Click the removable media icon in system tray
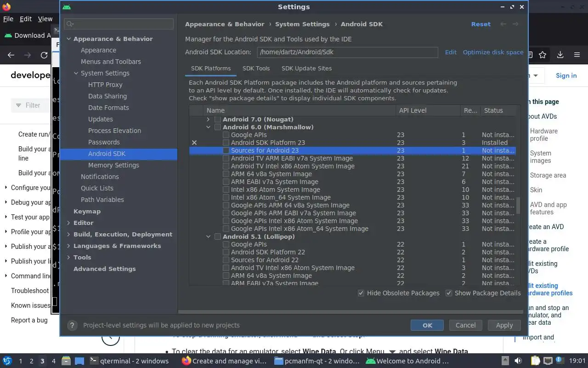588x368 pixels. (505, 361)
